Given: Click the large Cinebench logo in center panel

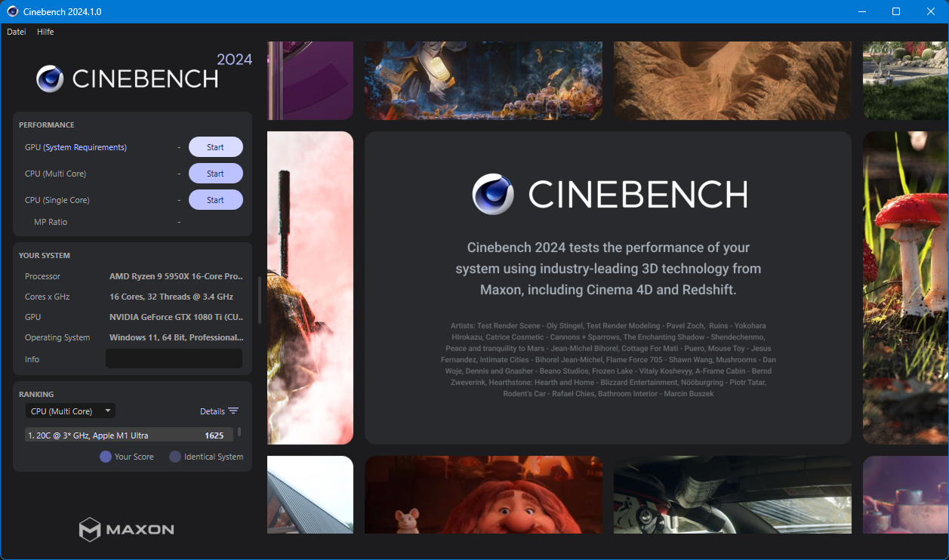Looking at the screenshot, I should point(608,195).
